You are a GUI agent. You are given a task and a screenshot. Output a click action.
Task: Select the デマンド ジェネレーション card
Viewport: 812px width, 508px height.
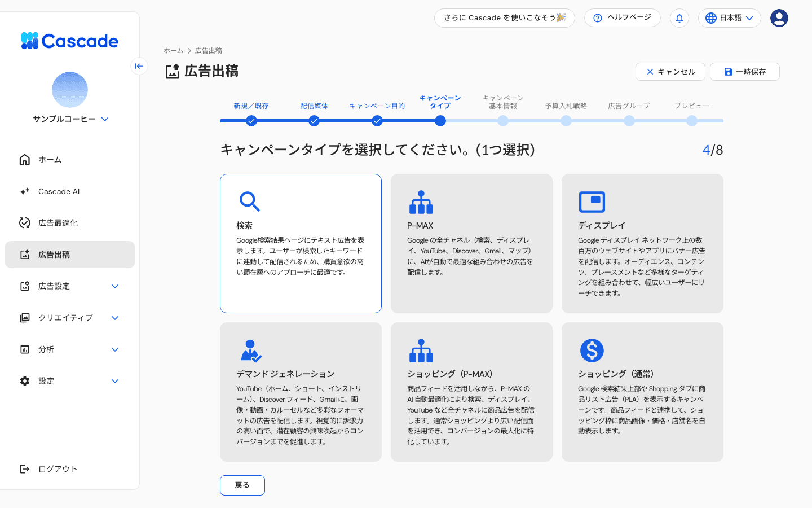pos(301,392)
